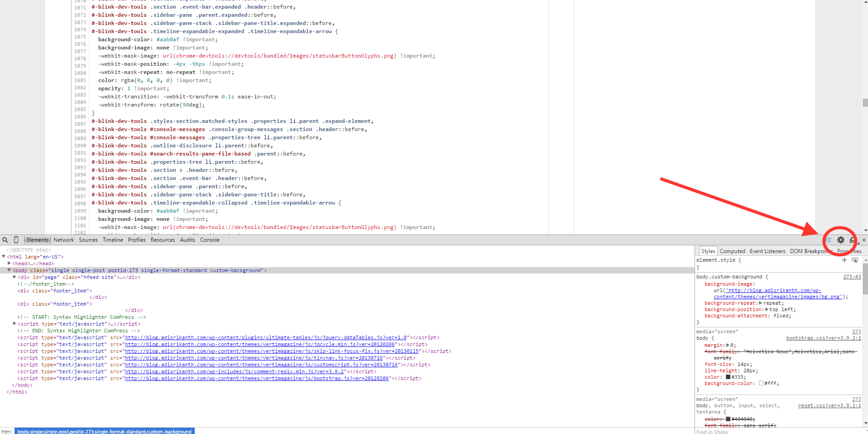
Task: Select the footer_item comment node
Action: (45, 284)
